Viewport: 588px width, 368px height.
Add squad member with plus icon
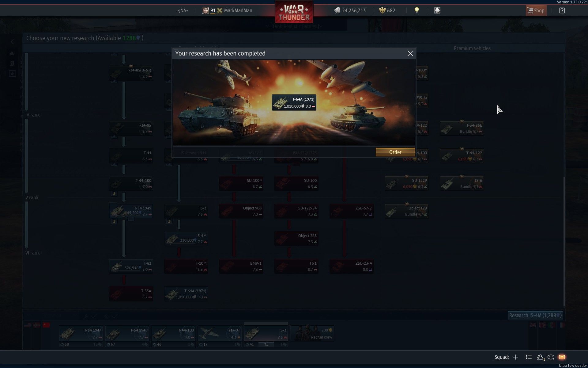[x=515, y=357]
